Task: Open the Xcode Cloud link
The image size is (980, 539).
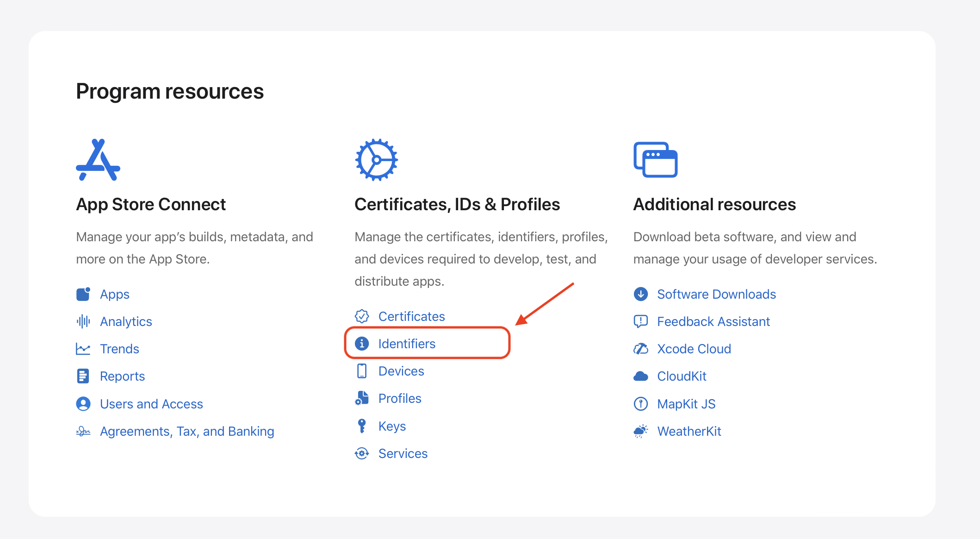Action: pyautogui.click(x=694, y=349)
